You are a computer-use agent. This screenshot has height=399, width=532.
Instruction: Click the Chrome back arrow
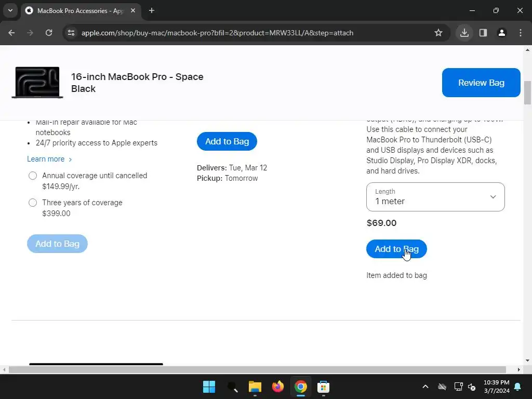coord(11,33)
